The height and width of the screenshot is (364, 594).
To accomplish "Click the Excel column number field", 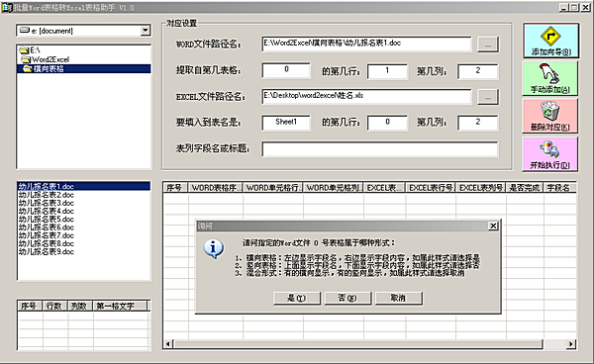I will (477, 123).
